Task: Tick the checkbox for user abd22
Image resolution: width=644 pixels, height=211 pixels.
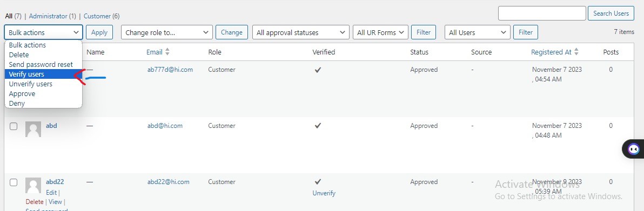Action: [14, 183]
